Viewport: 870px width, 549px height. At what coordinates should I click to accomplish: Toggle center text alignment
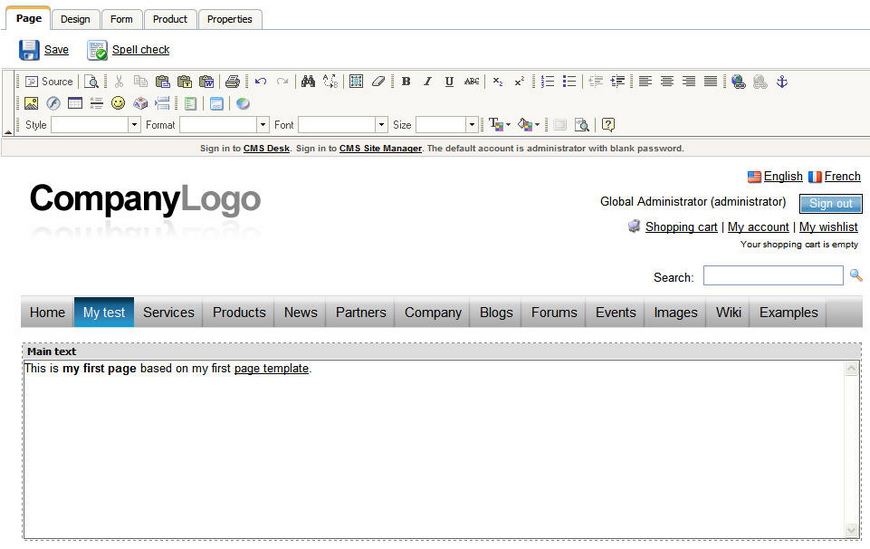[667, 82]
